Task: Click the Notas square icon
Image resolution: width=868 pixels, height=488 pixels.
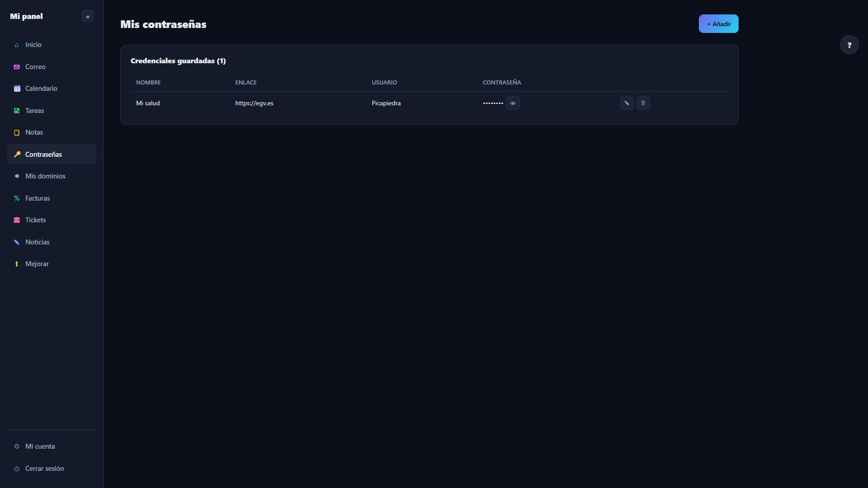Action: (17, 132)
